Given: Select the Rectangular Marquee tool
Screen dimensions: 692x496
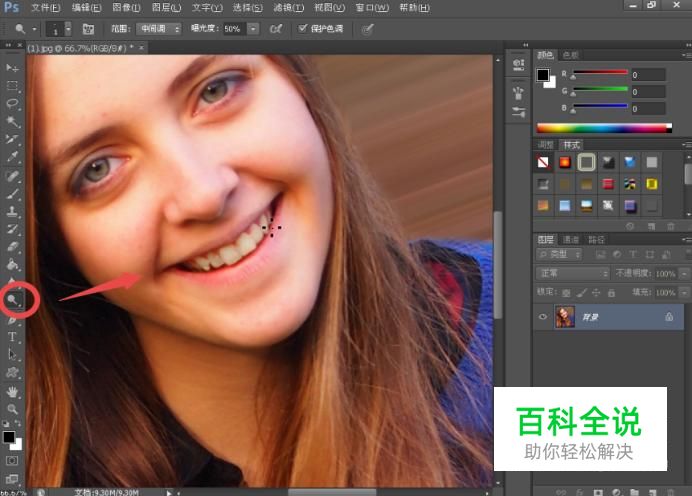Looking at the screenshot, I should click(x=12, y=86).
